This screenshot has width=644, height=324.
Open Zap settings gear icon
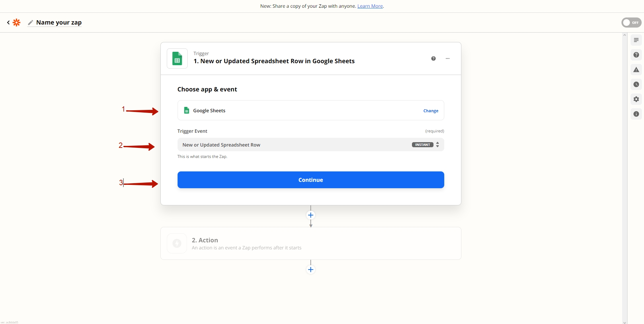coord(636,99)
